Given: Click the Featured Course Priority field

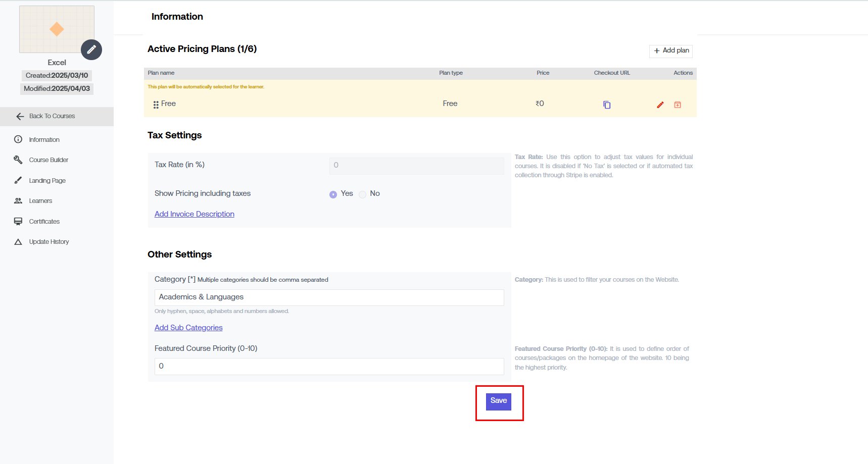Looking at the screenshot, I should coord(329,367).
